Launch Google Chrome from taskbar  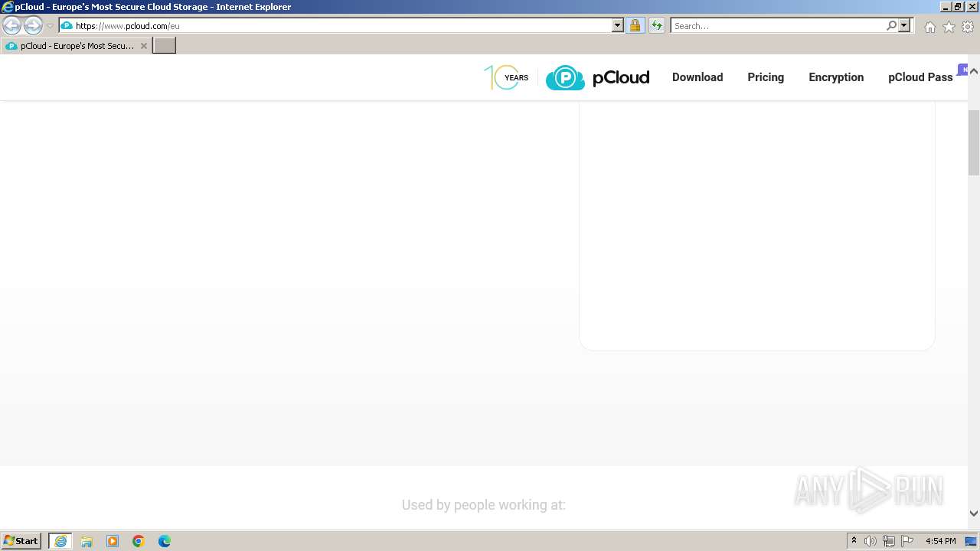point(139,541)
